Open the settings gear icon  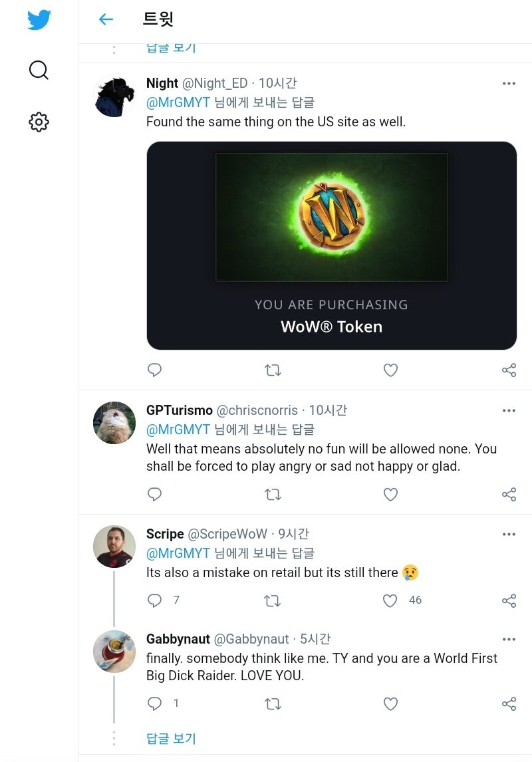pos(39,122)
